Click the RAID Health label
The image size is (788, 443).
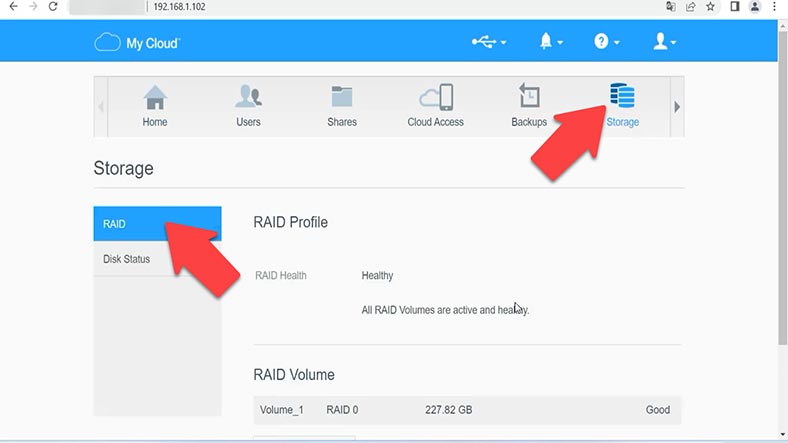[280, 276]
